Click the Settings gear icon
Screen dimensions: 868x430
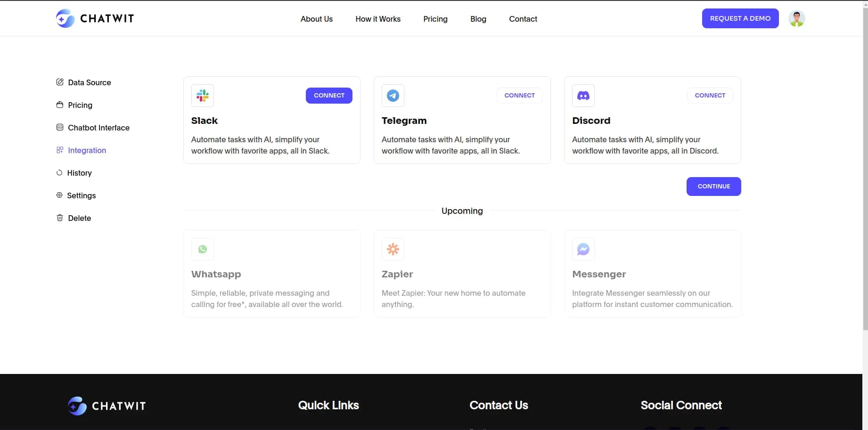pos(59,195)
